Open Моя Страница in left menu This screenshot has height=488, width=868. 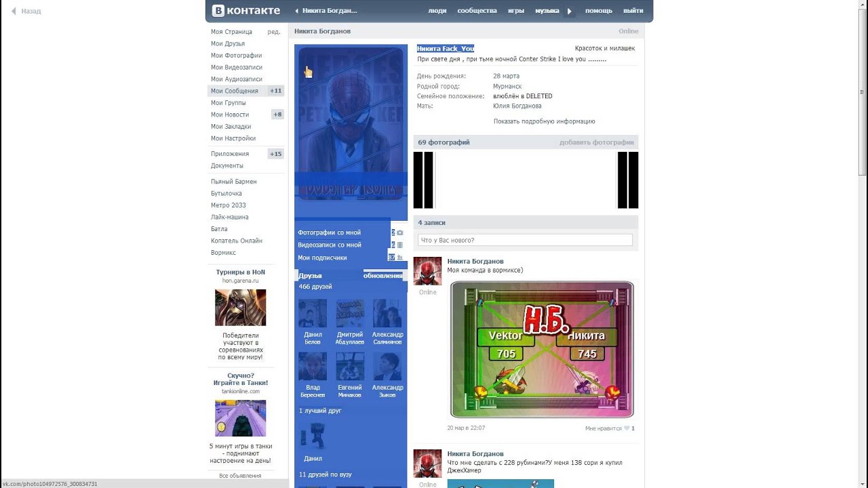pyautogui.click(x=231, y=32)
